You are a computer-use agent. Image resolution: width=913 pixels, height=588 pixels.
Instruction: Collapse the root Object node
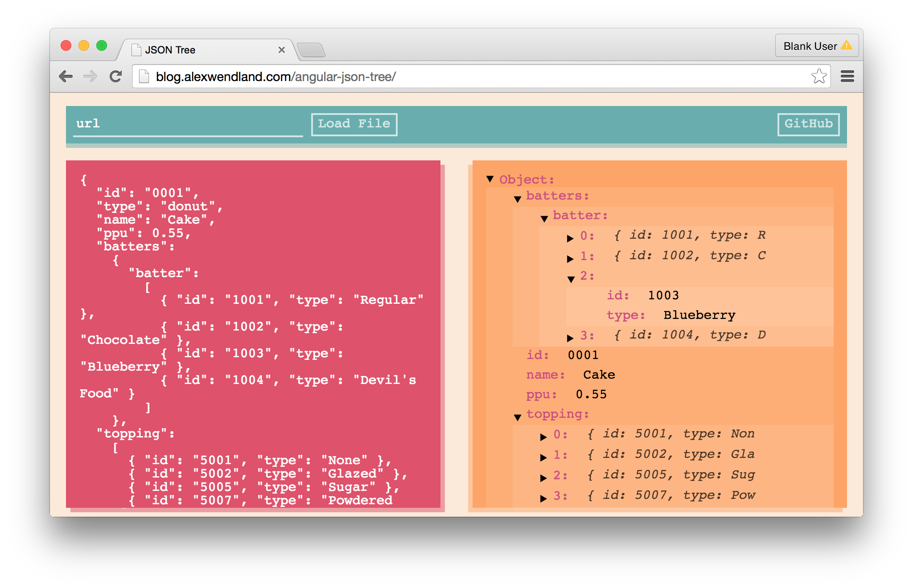pyautogui.click(x=490, y=179)
